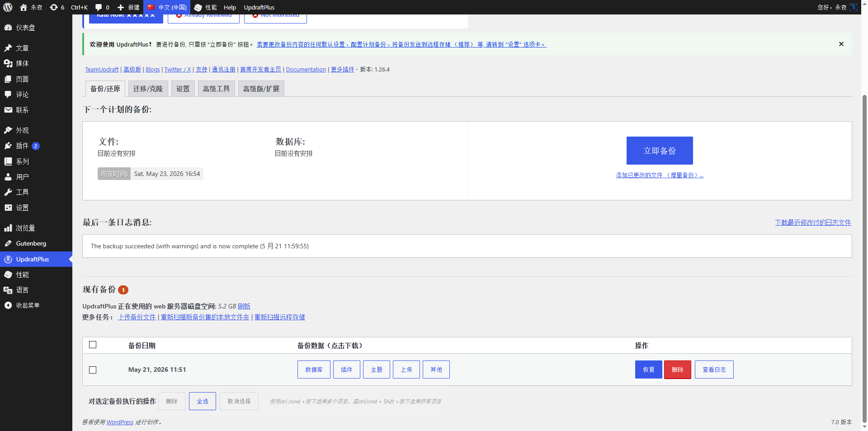Collapse the menu with 收起菜单

tap(36, 305)
